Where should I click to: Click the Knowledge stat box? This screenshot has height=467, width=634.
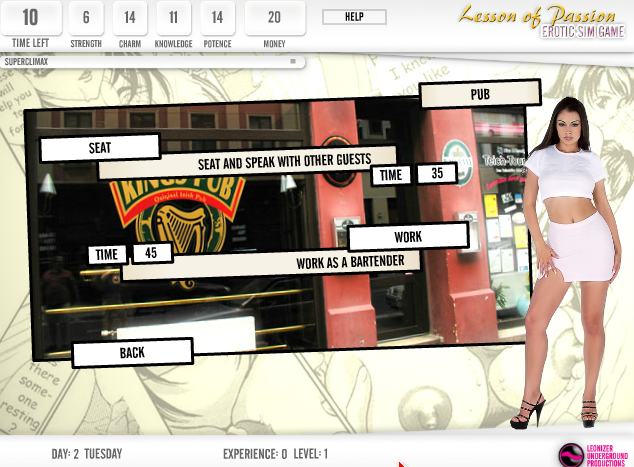coord(174,24)
